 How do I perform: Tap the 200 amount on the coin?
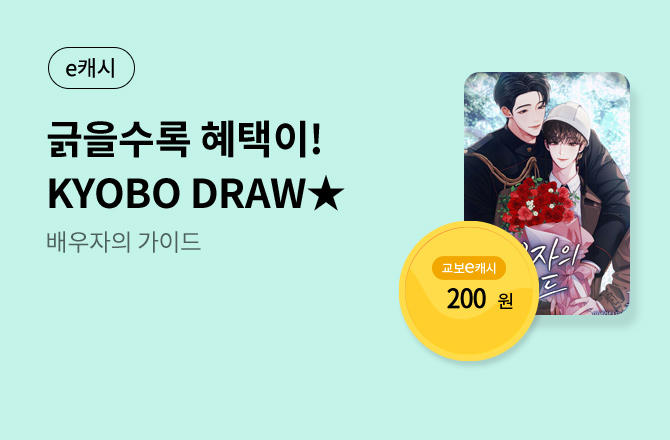(x=466, y=299)
